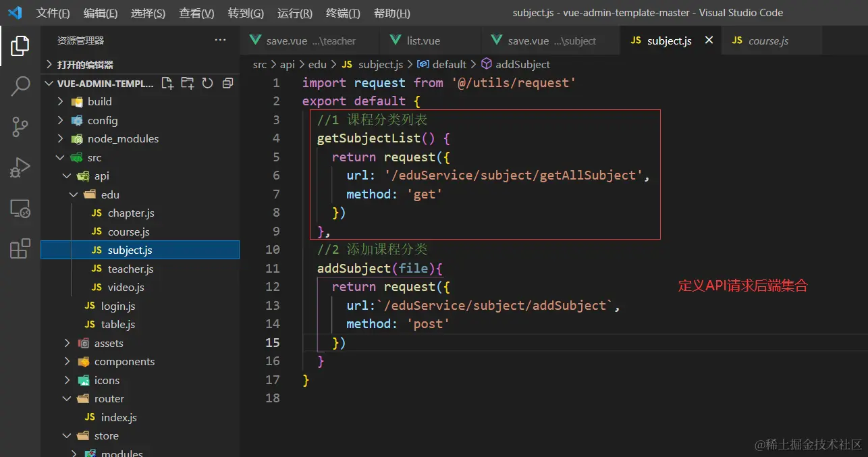Click the assets folder icon
Screen dimensions: 868x457
[83, 343]
